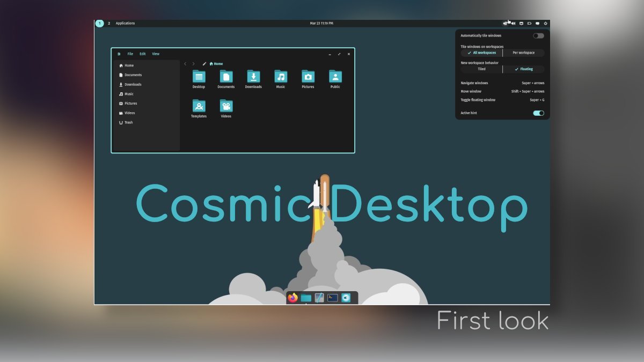The image size is (644, 362).
Task: Switch to workspace 1
Action: [x=99, y=23]
